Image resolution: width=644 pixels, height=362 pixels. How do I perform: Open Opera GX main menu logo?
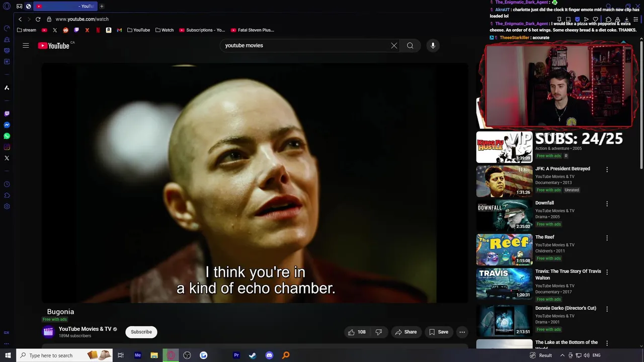[7, 6]
